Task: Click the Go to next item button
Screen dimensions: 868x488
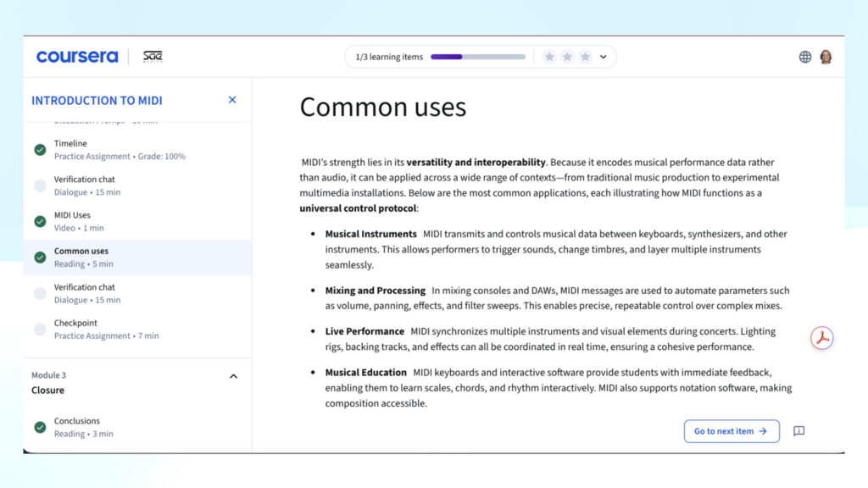Action: point(731,431)
